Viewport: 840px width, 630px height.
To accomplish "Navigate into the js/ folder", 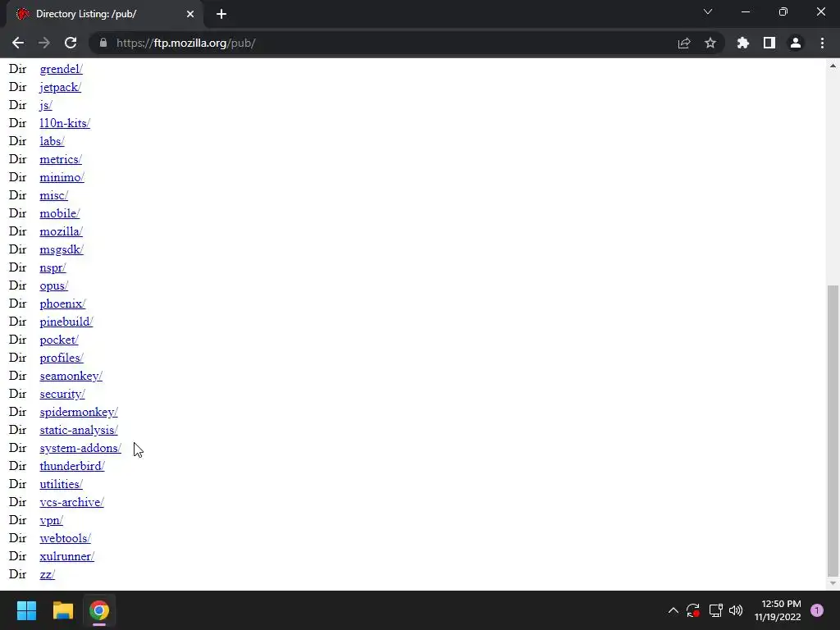I will [x=46, y=105].
